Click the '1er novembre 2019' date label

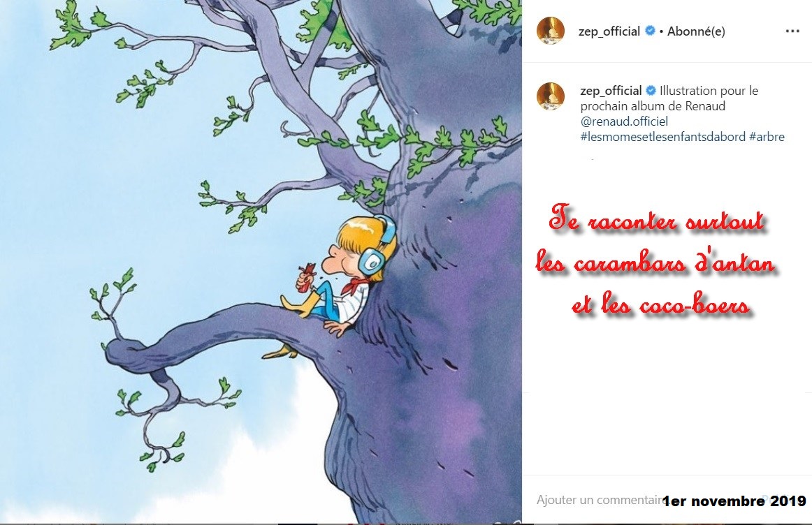point(734,501)
